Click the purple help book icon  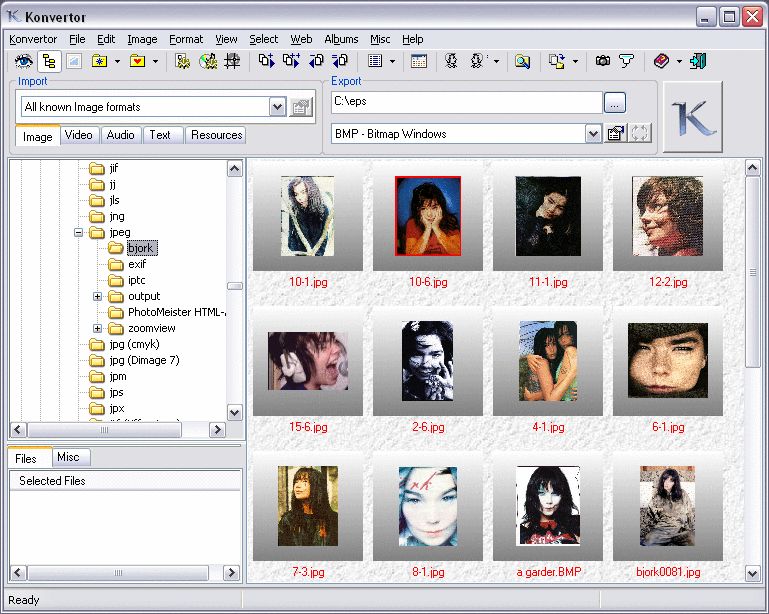click(661, 61)
